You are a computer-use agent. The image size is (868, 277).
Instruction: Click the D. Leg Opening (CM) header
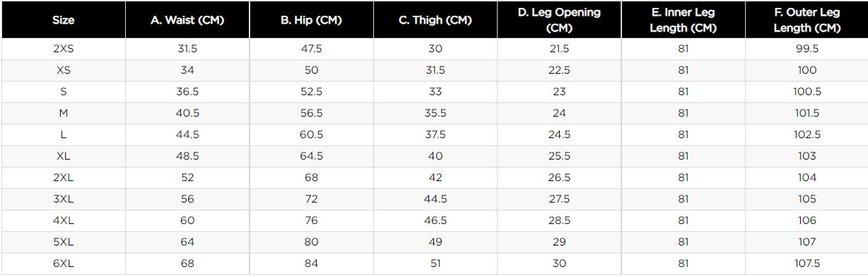[x=559, y=20]
